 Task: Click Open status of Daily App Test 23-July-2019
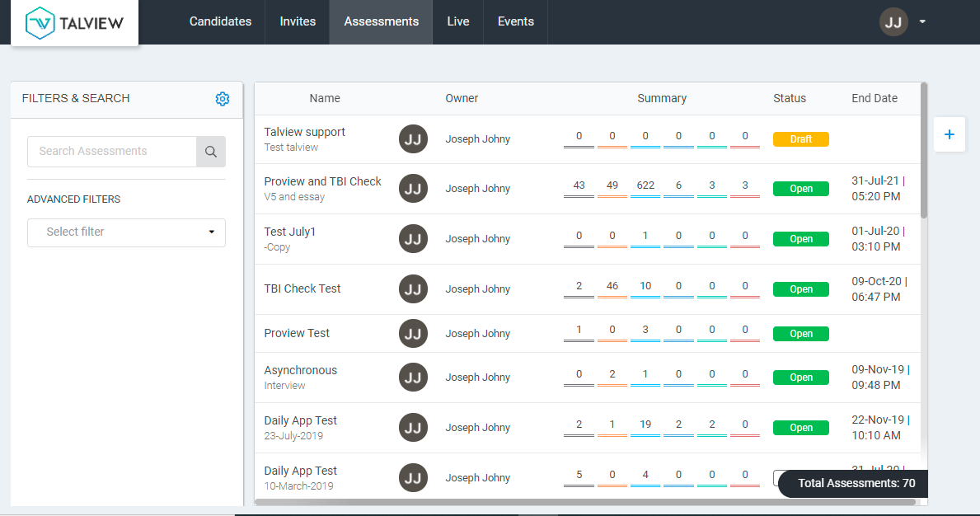(800, 428)
